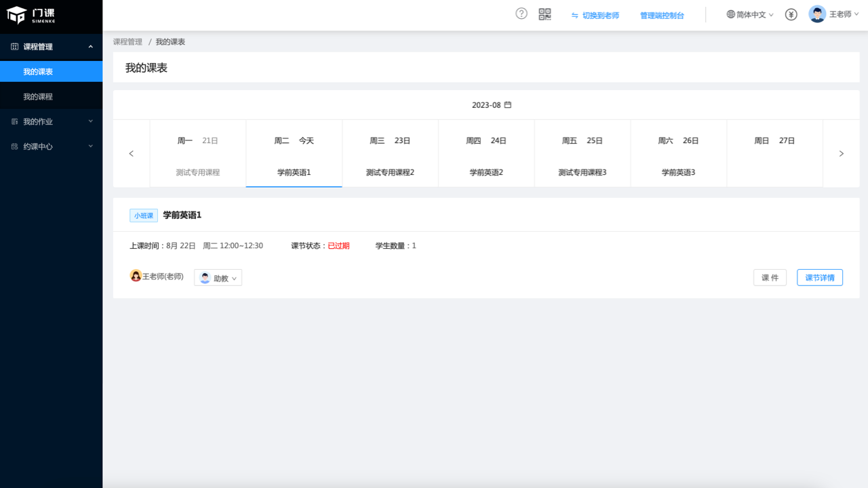The height and width of the screenshot is (488, 868).
Task: Open the 简体中文 language selector
Action: (x=749, y=14)
